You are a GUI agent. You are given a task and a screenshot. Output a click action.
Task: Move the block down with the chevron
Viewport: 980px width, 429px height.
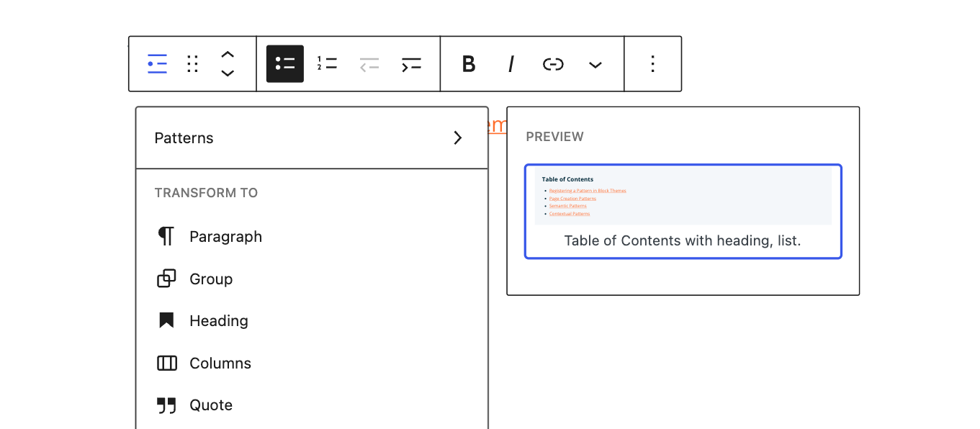pyautogui.click(x=228, y=73)
